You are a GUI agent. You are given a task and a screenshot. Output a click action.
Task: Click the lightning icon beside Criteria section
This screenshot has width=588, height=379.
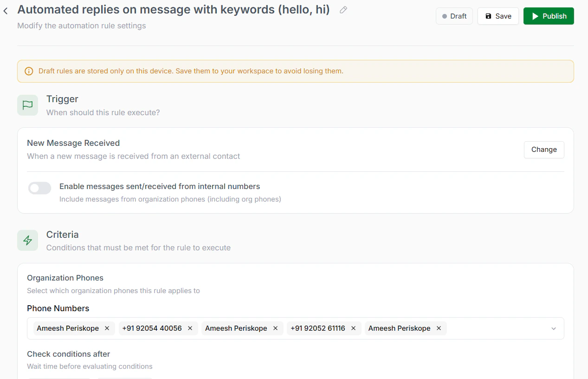click(x=27, y=240)
